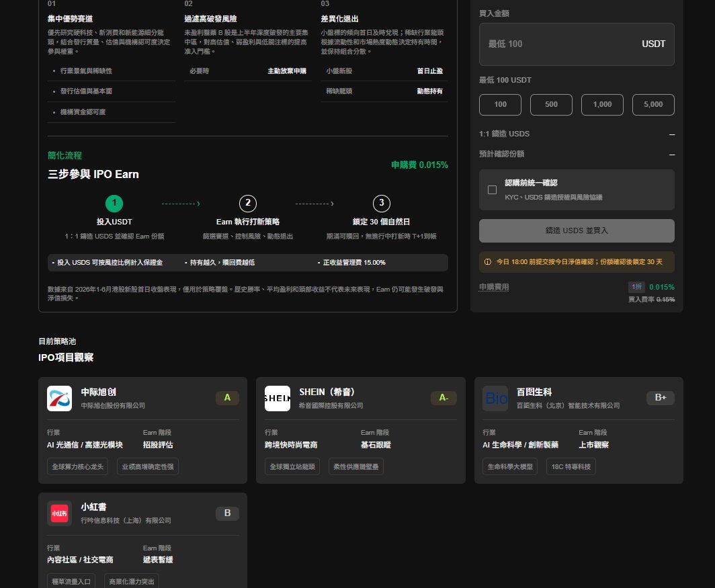
Task: Choose the 500 USDT quick amount
Action: click(551, 104)
